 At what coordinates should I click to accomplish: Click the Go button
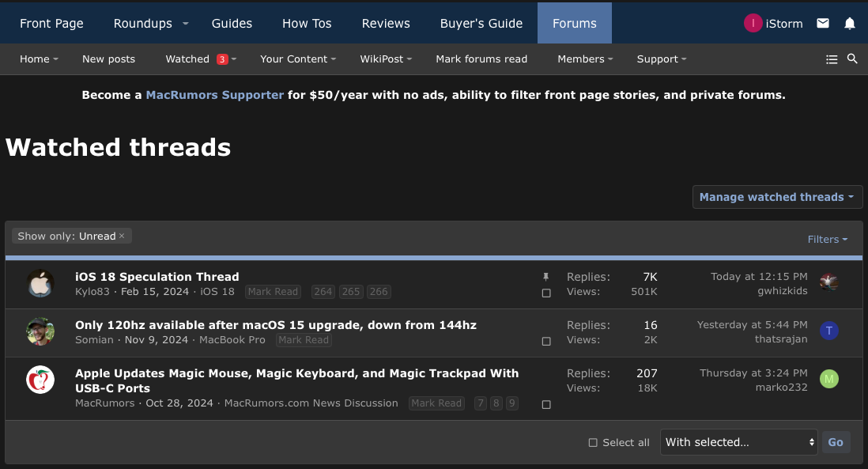(x=836, y=442)
